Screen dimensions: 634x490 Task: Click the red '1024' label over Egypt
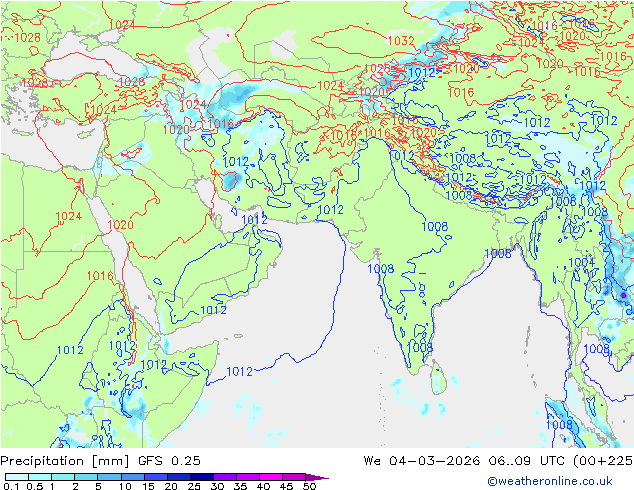click(x=69, y=216)
